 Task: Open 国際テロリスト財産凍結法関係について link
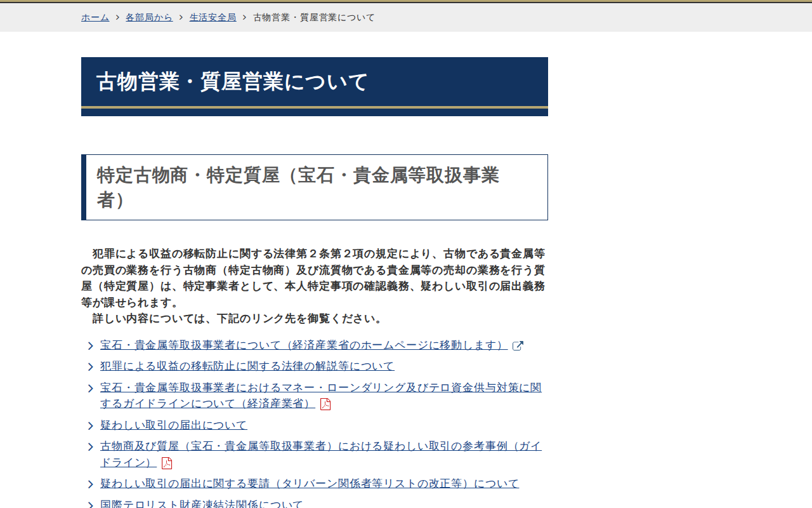click(x=202, y=504)
